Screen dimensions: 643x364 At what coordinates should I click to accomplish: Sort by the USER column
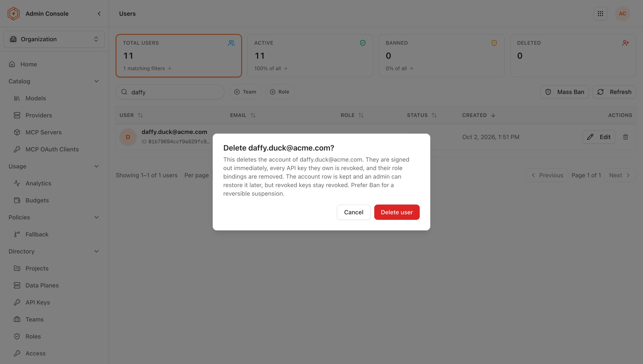pyautogui.click(x=131, y=115)
